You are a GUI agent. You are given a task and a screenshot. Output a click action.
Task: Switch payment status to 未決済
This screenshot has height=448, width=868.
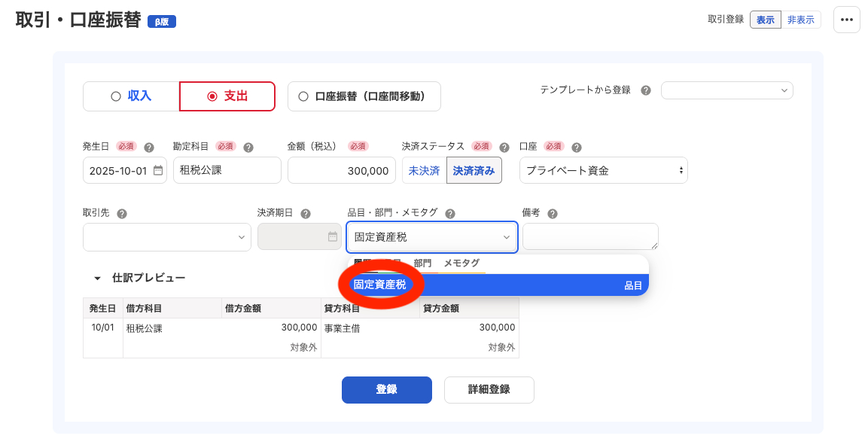coord(425,170)
